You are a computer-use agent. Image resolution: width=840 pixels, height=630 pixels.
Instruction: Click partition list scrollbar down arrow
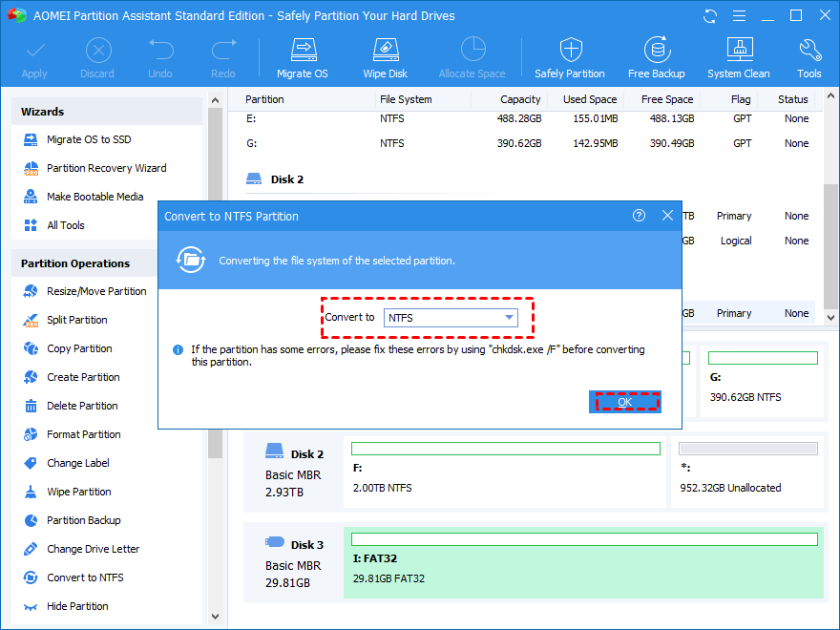tap(830, 318)
